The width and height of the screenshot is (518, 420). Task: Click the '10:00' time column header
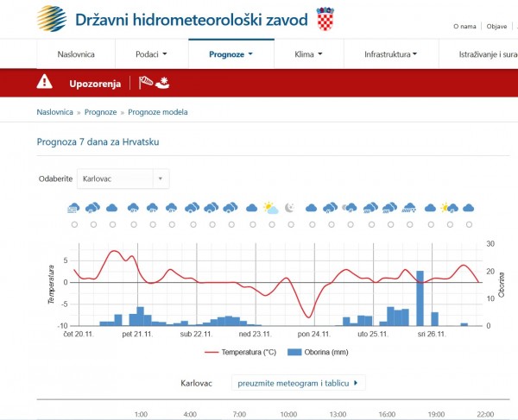(288, 414)
